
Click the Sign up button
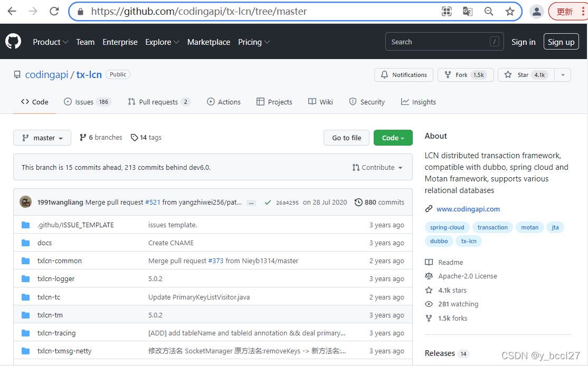pyautogui.click(x=561, y=42)
